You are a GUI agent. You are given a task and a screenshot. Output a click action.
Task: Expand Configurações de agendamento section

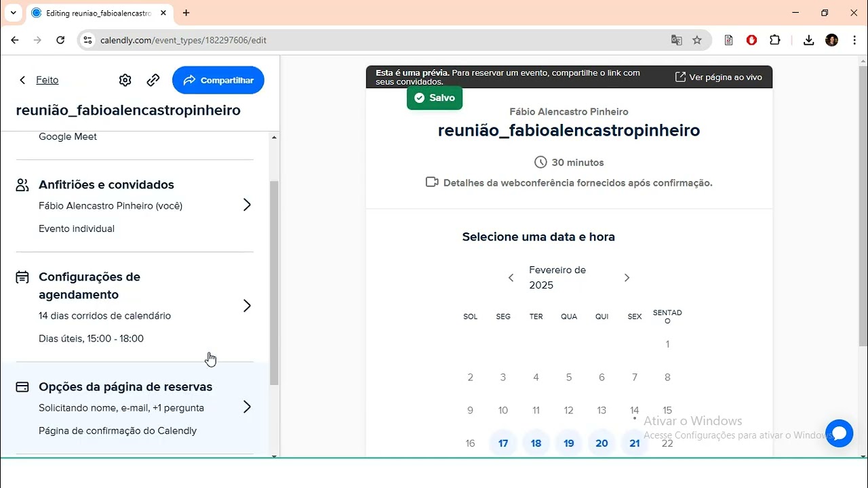(x=247, y=306)
